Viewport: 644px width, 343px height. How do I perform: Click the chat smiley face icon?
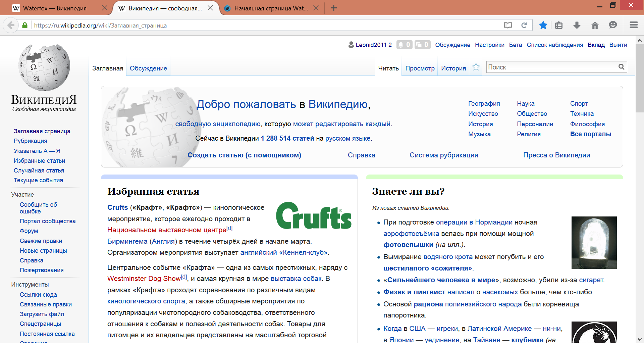click(x=613, y=25)
